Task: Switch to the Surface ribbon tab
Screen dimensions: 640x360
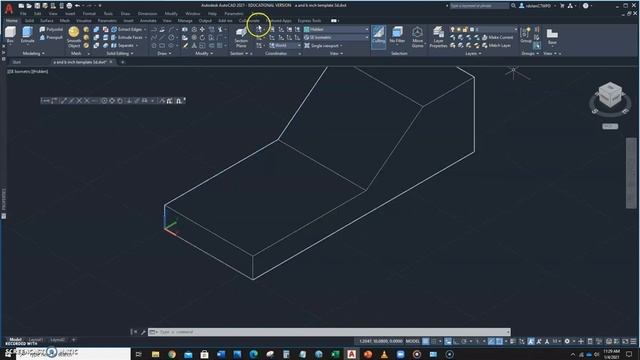Action: [47, 20]
